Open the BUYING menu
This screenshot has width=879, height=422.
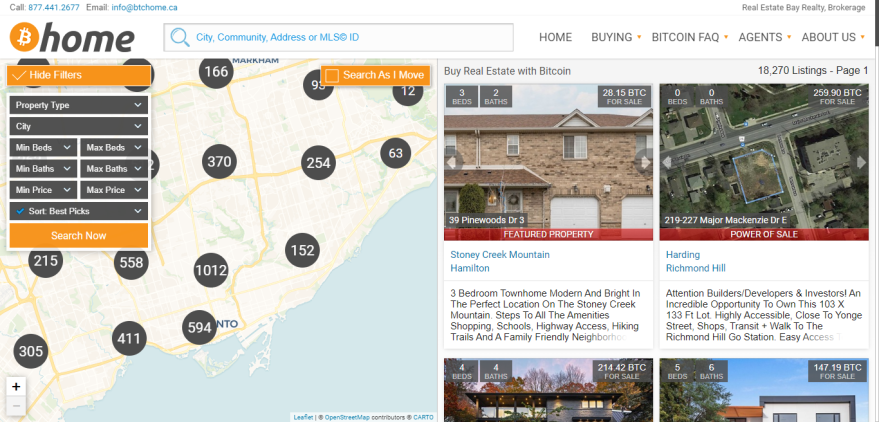pos(616,38)
